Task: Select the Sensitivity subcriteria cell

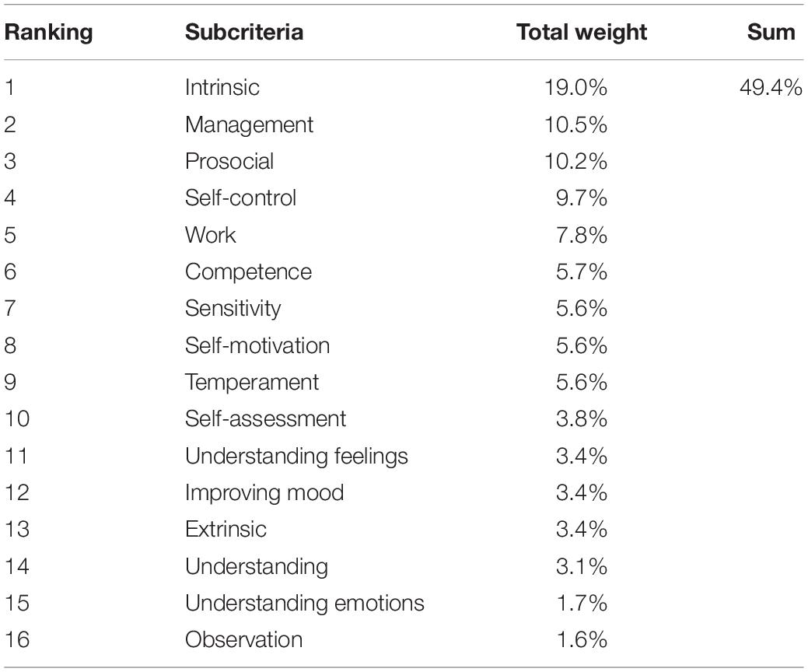Action: tap(233, 309)
